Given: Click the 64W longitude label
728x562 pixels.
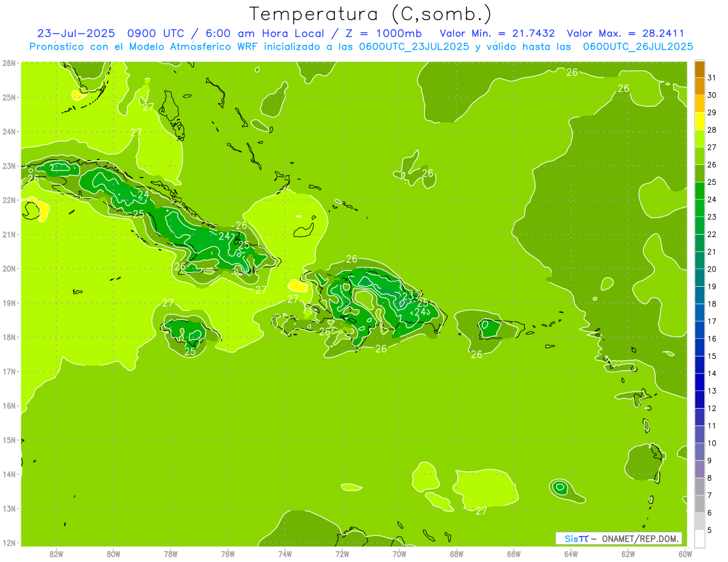Looking at the screenshot, I should tap(571, 554).
